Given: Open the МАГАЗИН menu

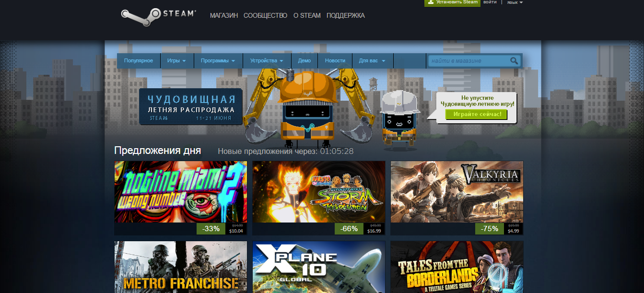Looking at the screenshot, I should 224,15.
